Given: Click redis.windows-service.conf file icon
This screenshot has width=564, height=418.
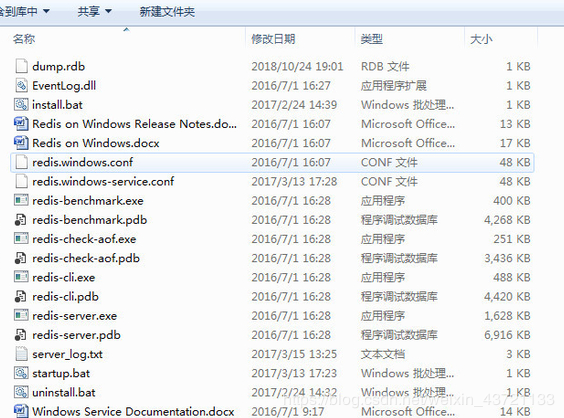Looking at the screenshot, I should pyautogui.click(x=21, y=181).
